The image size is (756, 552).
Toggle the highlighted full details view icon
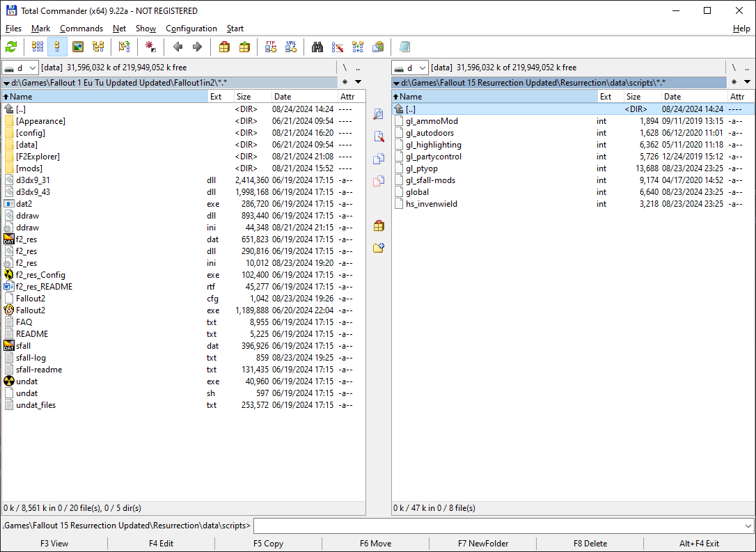pyautogui.click(x=57, y=47)
